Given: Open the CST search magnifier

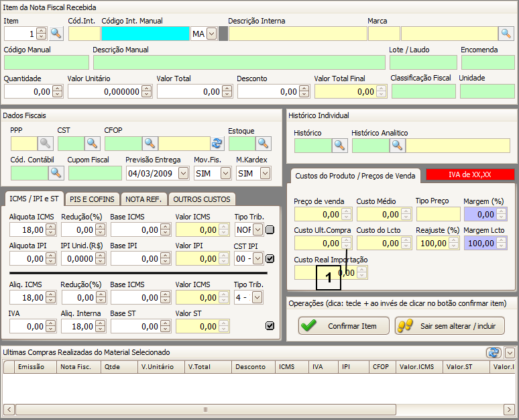Looking at the screenshot, I should click(x=92, y=143).
